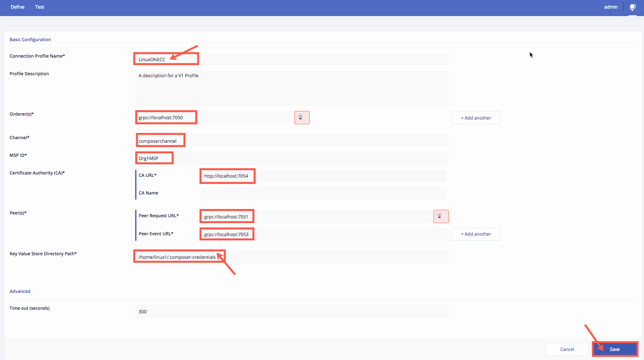Open the Peer certificate icon button
Screen dimensions: 644x360
tap(441, 216)
